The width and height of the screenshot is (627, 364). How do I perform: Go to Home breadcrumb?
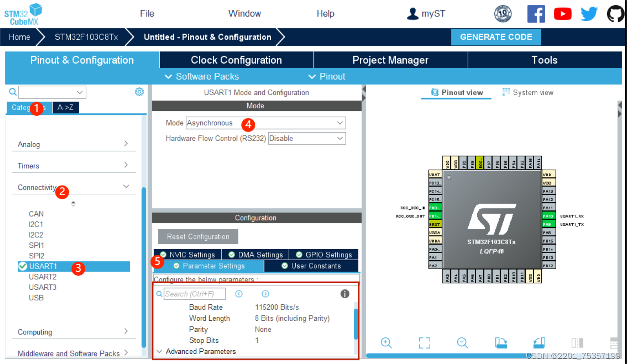(19, 37)
